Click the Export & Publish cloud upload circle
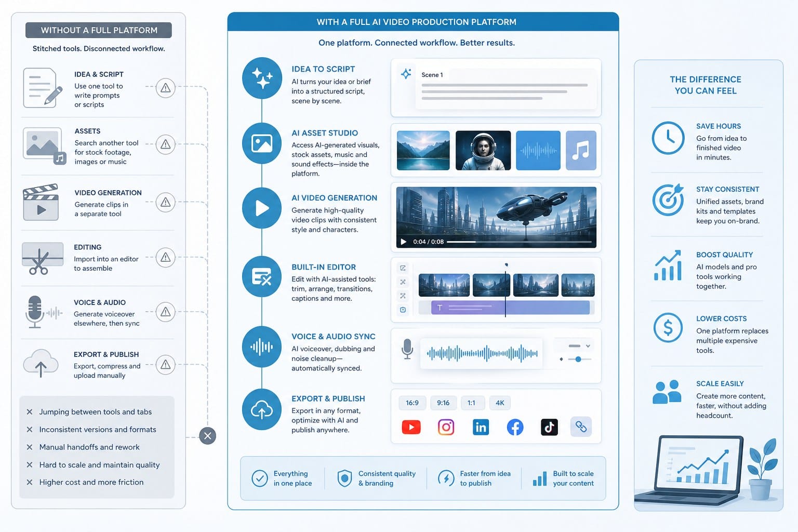 tap(262, 410)
